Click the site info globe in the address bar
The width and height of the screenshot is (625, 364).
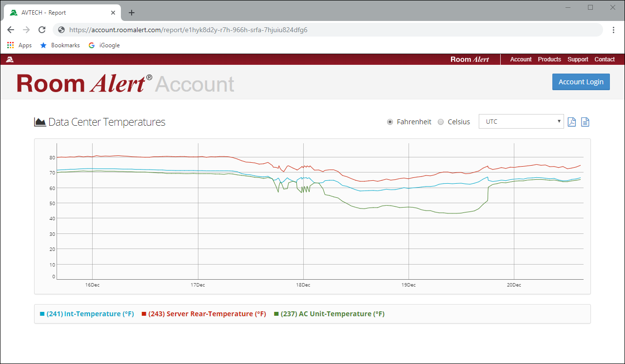61,30
